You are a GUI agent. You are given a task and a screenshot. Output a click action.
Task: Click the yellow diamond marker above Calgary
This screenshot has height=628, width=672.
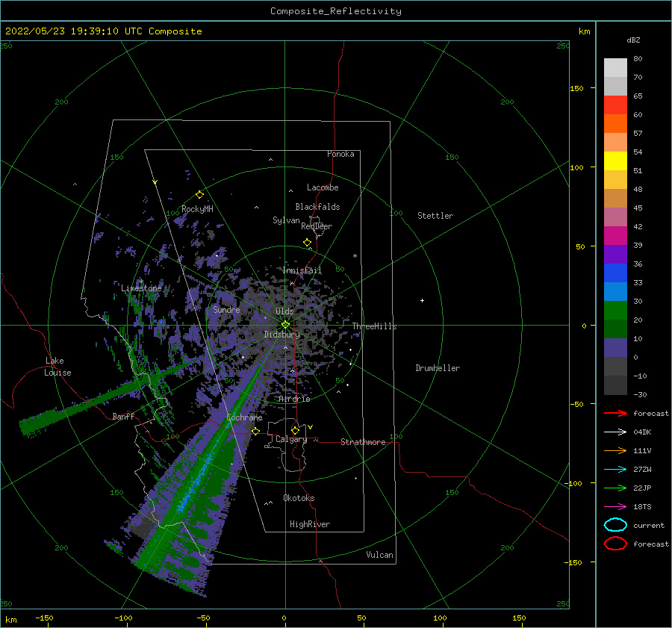click(295, 430)
